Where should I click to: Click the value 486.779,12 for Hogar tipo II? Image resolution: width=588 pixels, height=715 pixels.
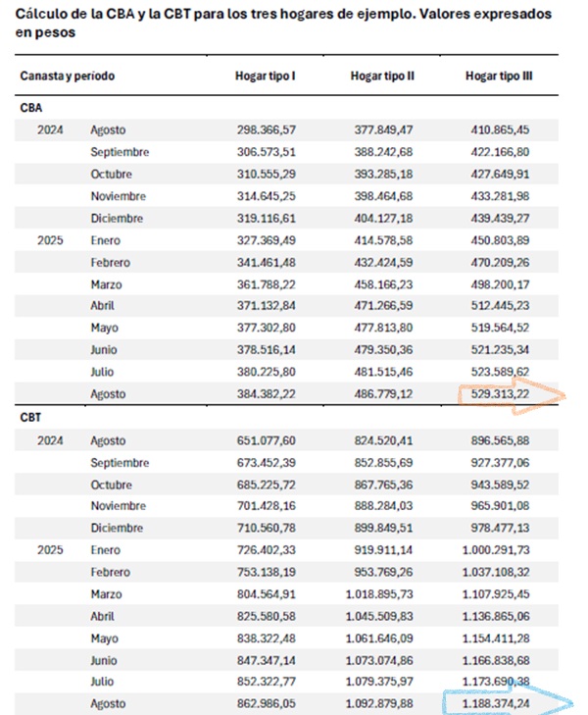379,394
